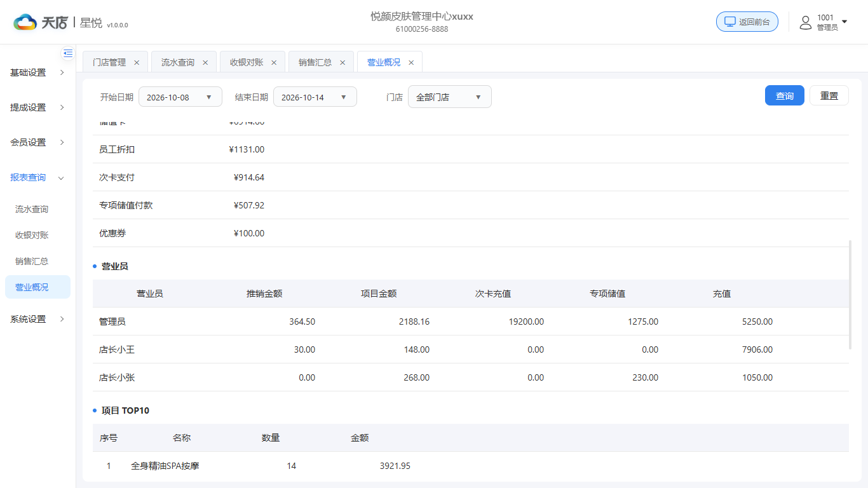Open the 门店 store dropdown
Viewport: 868px width, 488px height.
(x=450, y=97)
